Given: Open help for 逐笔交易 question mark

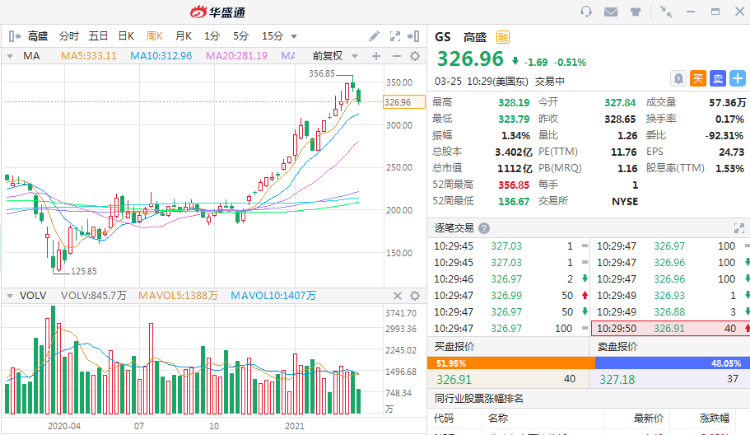Looking at the screenshot, I should pyautogui.click(x=484, y=228).
